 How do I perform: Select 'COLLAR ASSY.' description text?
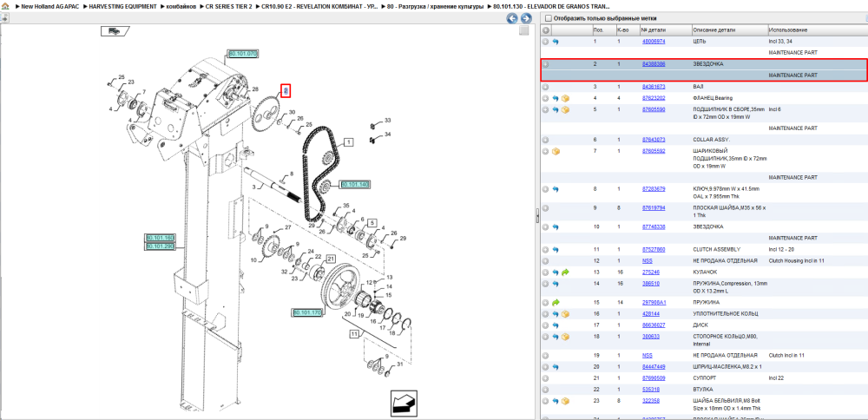pos(712,140)
